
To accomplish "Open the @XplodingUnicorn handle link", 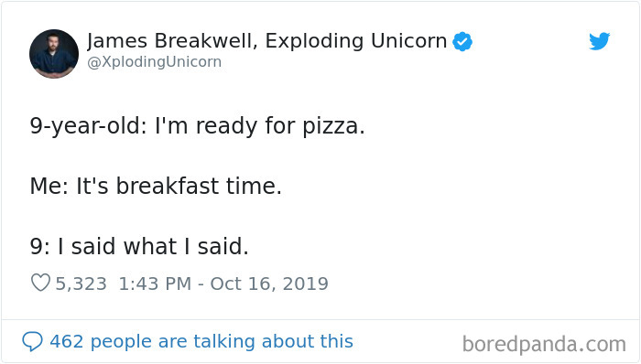I will (154, 61).
